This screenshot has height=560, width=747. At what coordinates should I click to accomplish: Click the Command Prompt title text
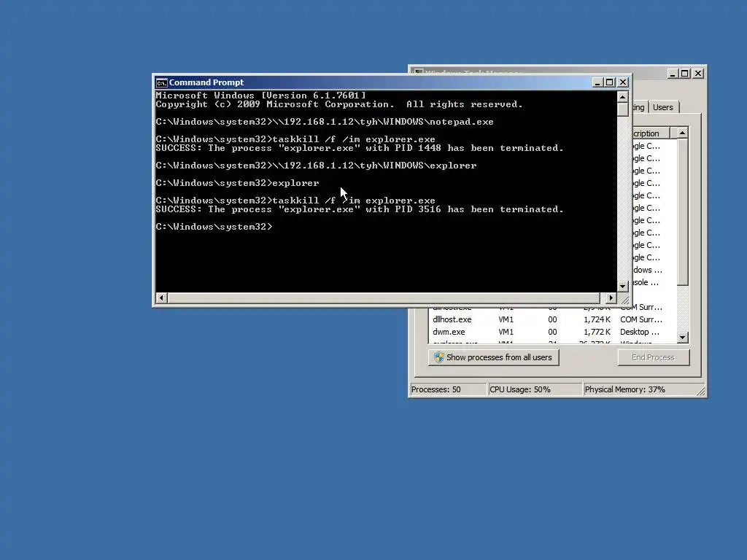point(206,82)
